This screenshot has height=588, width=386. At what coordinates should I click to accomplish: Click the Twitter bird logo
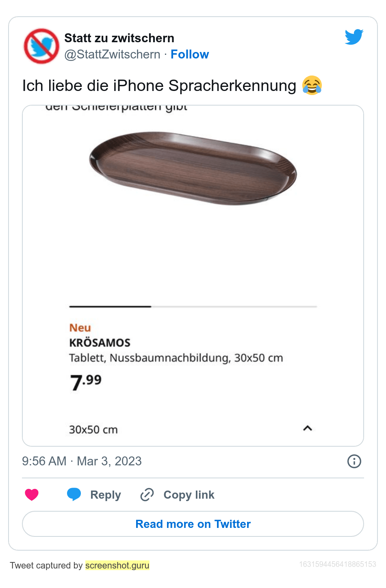tap(354, 37)
